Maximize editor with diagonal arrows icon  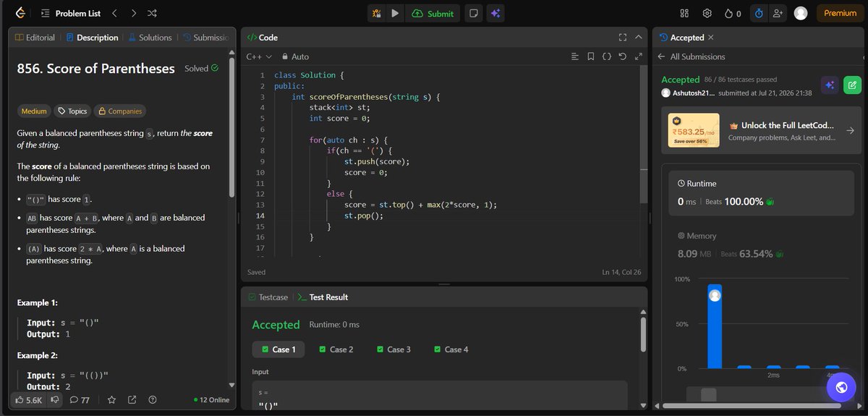point(638,56)
